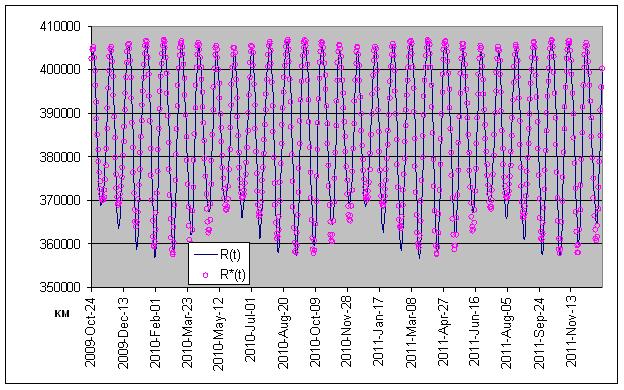Click the 2010-Jul-01 date label
The width and height of the screenshot is (624, 390).
click(251, 330)
